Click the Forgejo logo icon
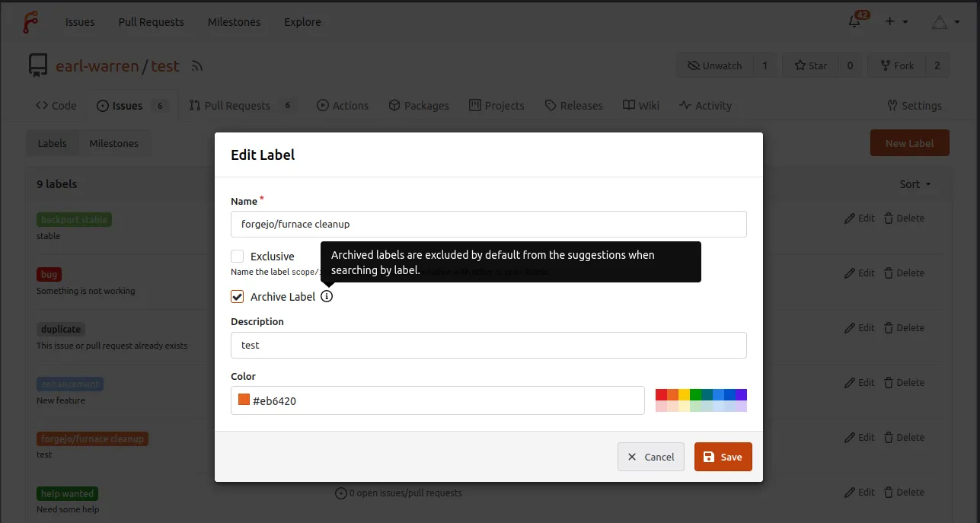The height and width of the screenshot is (523, 980). [x=30, y=22]
